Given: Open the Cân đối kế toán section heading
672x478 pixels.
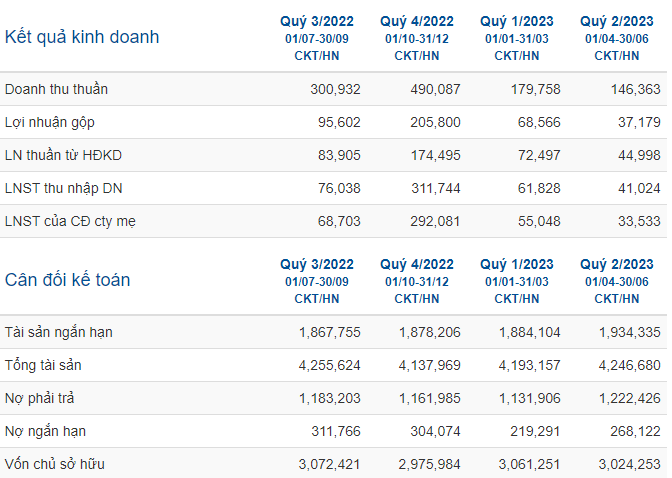Looking at the screenshot, I should 67,280.
